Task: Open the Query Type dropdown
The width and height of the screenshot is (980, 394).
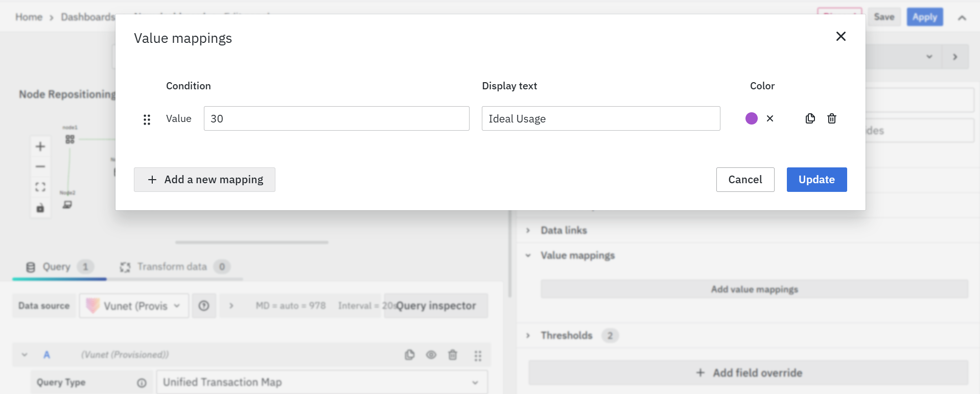Action: point(322,382)
